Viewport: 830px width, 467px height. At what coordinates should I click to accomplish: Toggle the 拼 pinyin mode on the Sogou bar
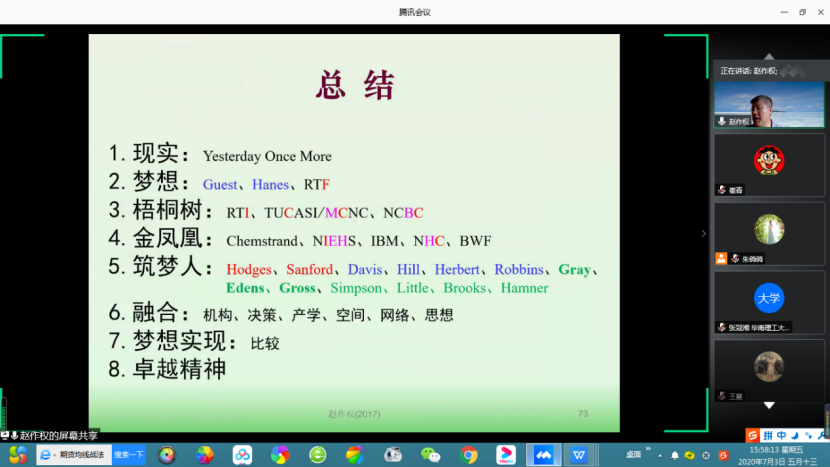coord(768,435)
